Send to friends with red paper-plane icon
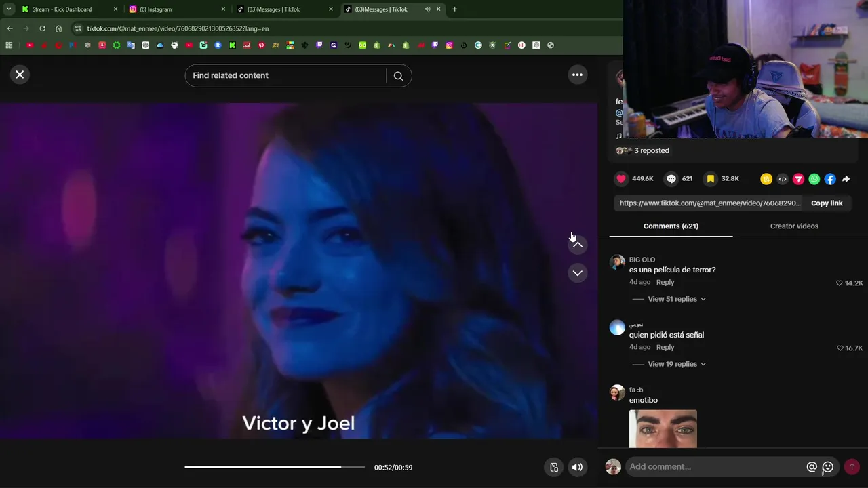 [798, 179]
